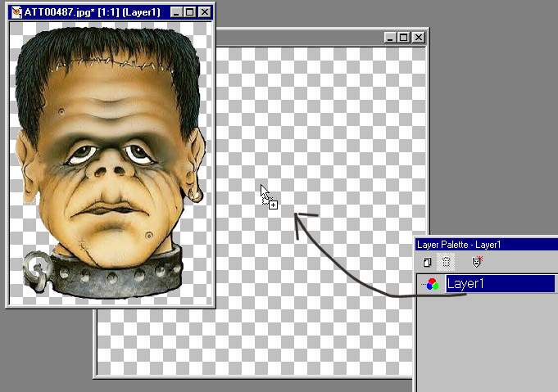Viewport: 558px width, 392px height.
Task: Close the ATT00487.jpg image window
Action: [x=205, y=12]
